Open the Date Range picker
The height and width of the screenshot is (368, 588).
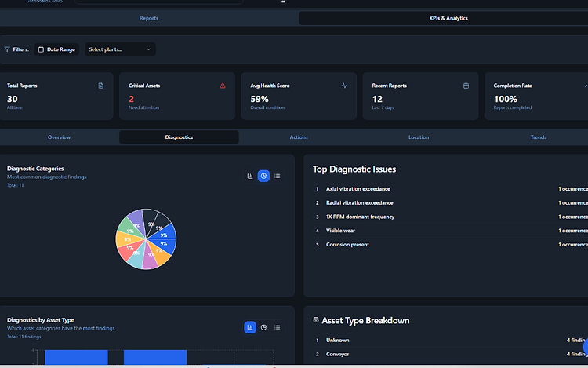click(x=56, y=49)
